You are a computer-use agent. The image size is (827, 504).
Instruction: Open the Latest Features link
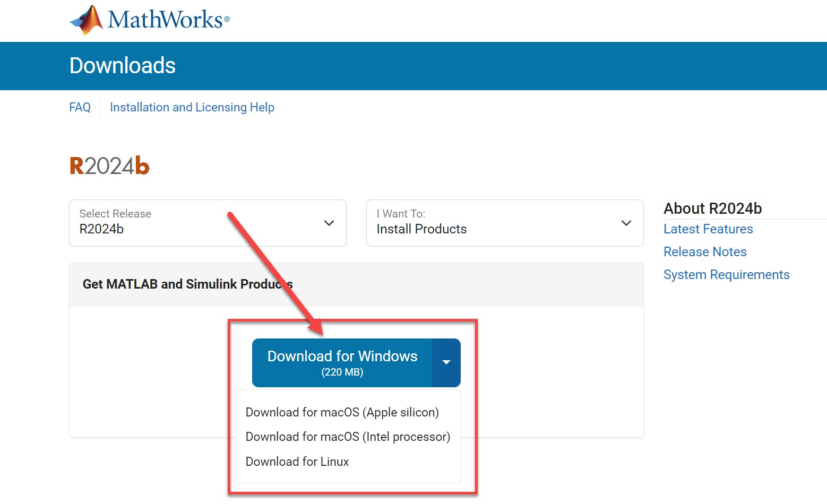click(708, 229)
